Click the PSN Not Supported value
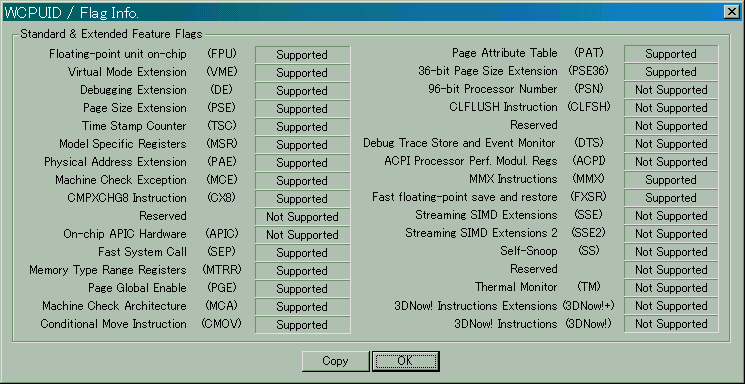This screenshot has width=745, height=384. 671,90
